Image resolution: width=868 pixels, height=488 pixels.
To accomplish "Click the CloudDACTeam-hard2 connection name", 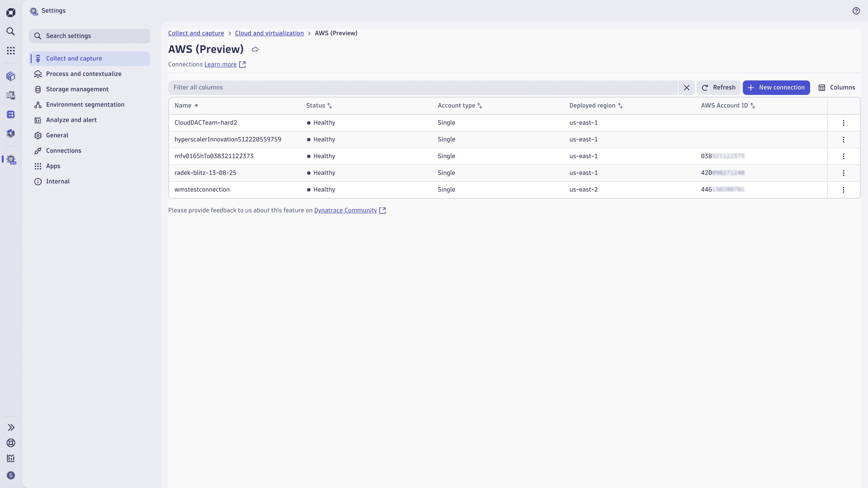I will click(205, 123).
